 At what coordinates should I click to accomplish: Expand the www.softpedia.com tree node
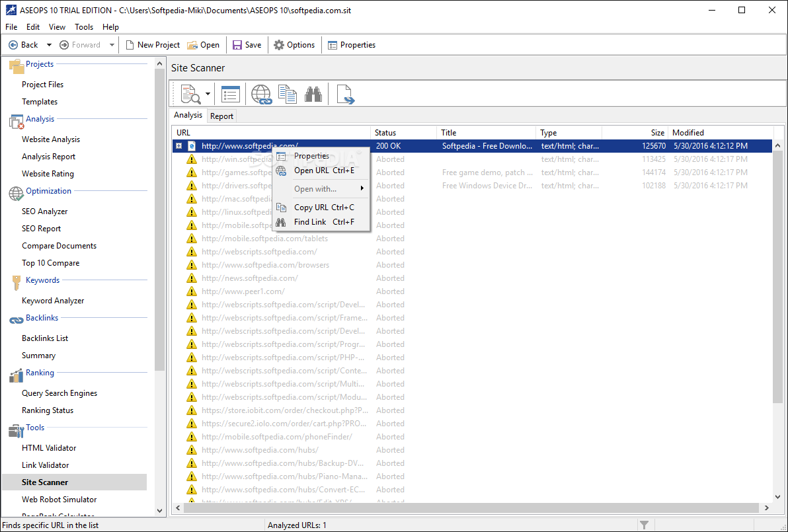pos(178,145)
